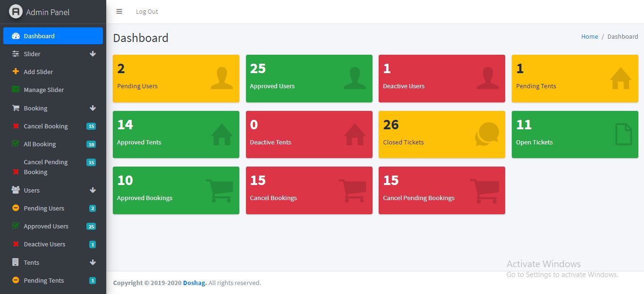644x294 pixels.
Task: Click the user silhouette on Deactive Users card
Action: click(x=488, y=78)
